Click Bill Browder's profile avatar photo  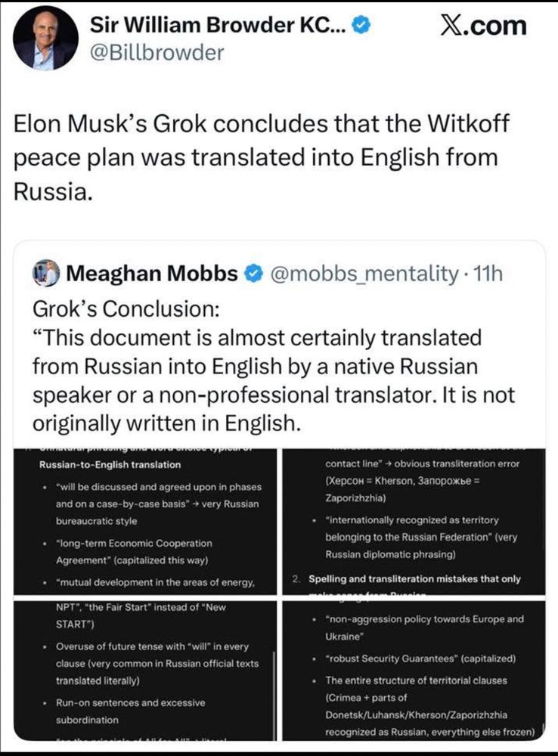pyautogui.click(x=45, y=39)
